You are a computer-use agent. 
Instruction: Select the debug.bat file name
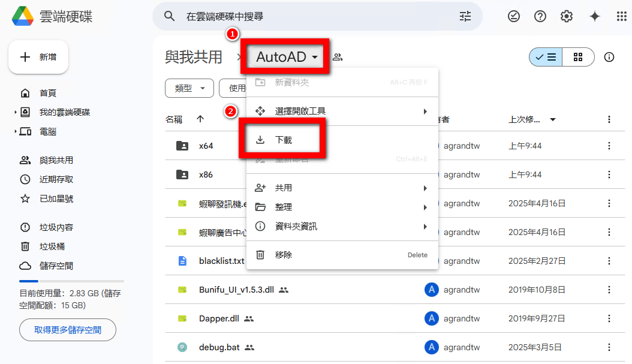pyautogui.click(x=219, y=347)
